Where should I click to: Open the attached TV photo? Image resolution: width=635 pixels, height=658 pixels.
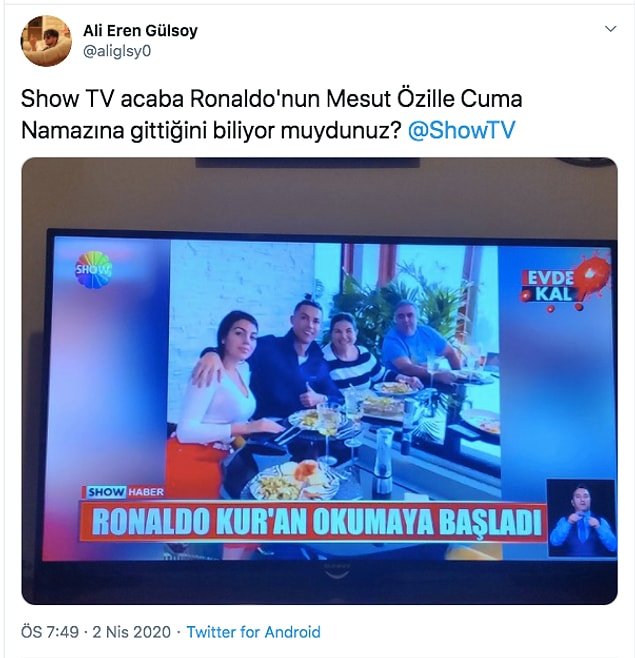click(319, 381)
